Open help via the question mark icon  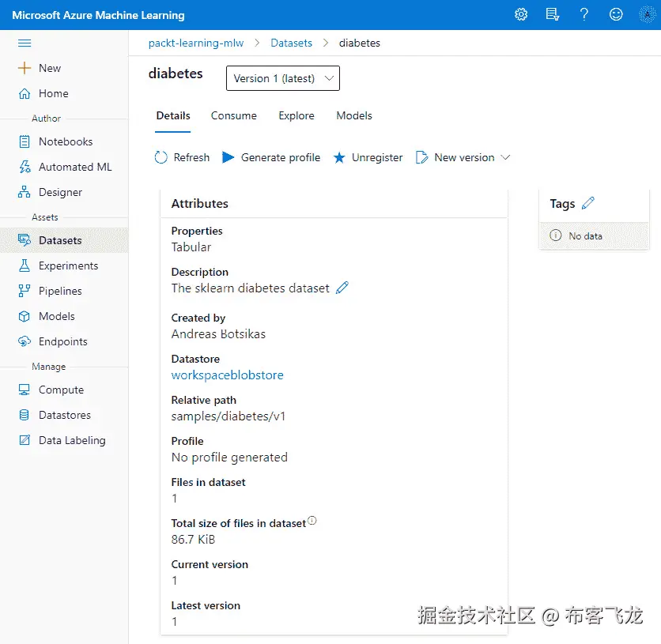click(x=584, y=14)
